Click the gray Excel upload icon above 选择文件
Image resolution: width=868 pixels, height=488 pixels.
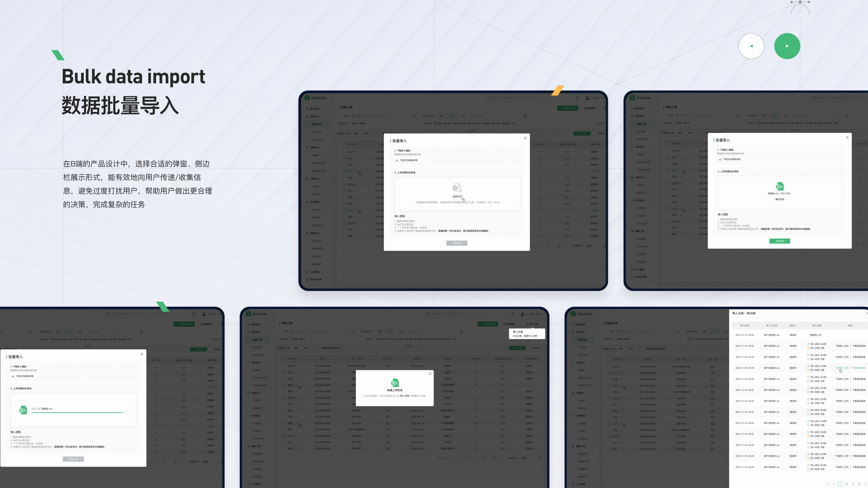457,188
